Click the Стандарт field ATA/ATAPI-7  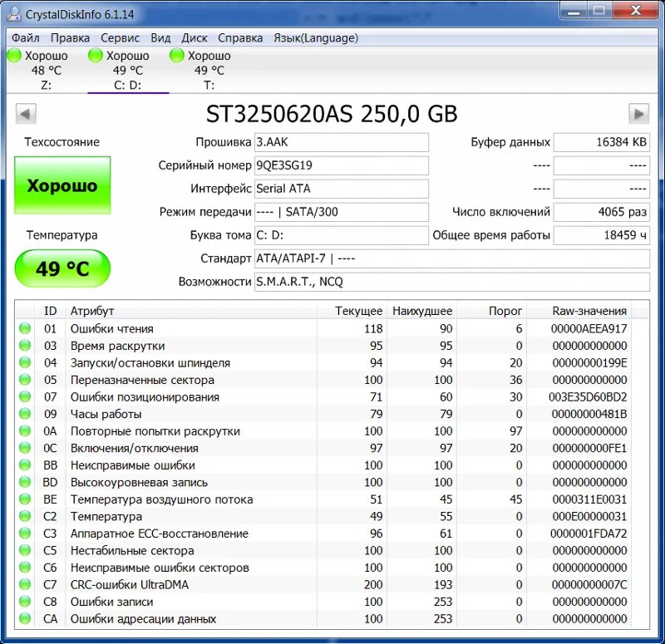click(452, 258)
